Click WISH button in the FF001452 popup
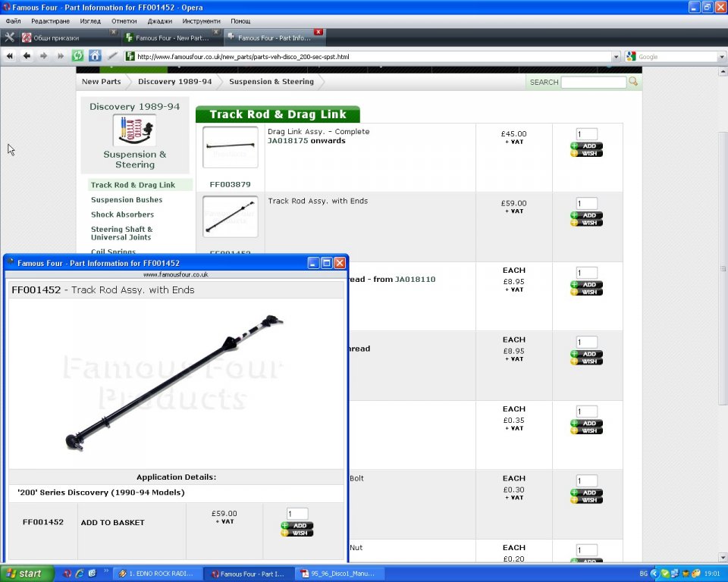 297,533
